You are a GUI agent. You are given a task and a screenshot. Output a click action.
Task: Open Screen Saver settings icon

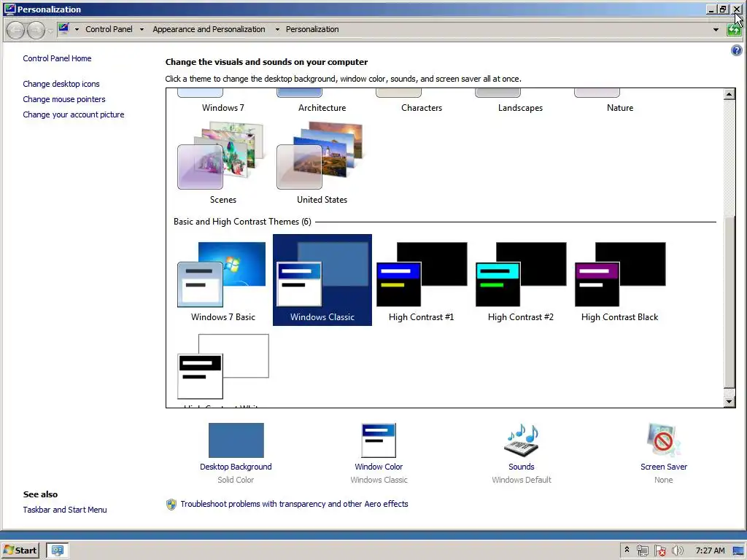click(x=664, y=440)
